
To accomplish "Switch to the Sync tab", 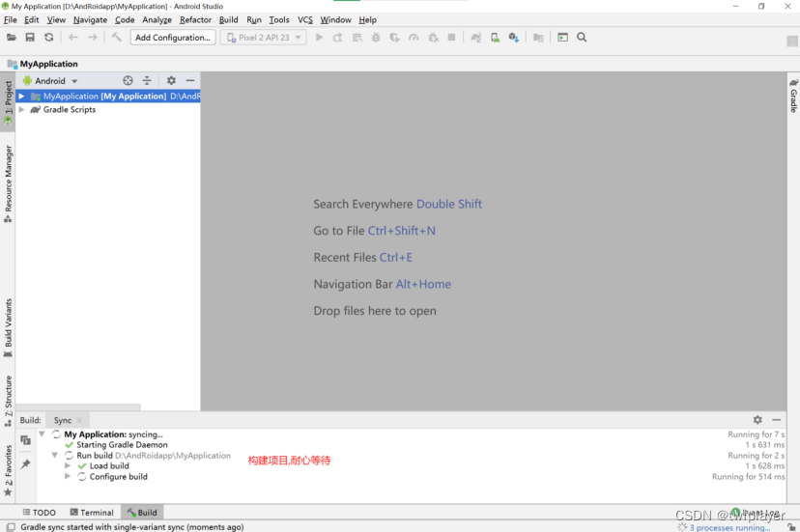I will coord(63,420).
